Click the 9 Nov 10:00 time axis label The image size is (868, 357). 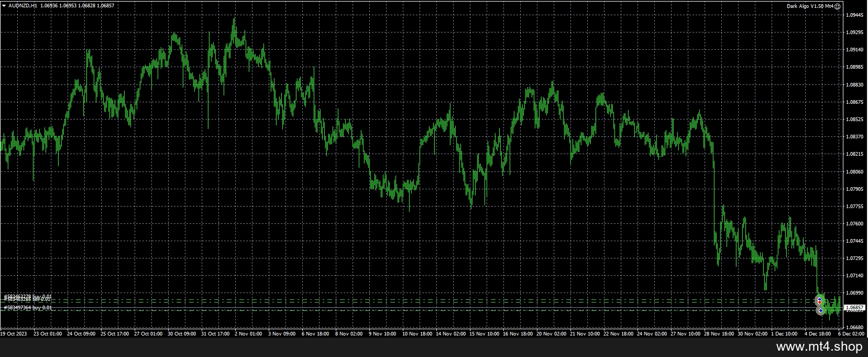pyautogui.click(x=382, y=333)
